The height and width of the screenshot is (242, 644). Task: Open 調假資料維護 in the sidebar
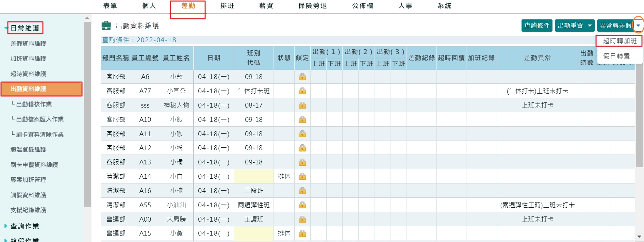pyautogui.click(x=28, y=195)
